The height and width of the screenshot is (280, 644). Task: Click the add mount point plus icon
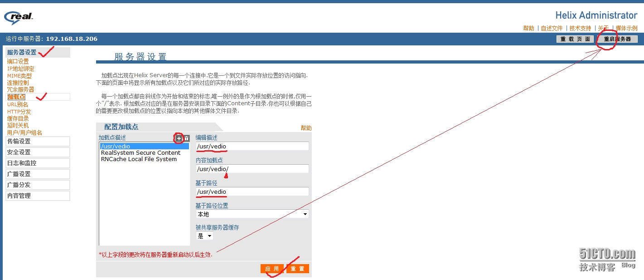pos(179,138)
